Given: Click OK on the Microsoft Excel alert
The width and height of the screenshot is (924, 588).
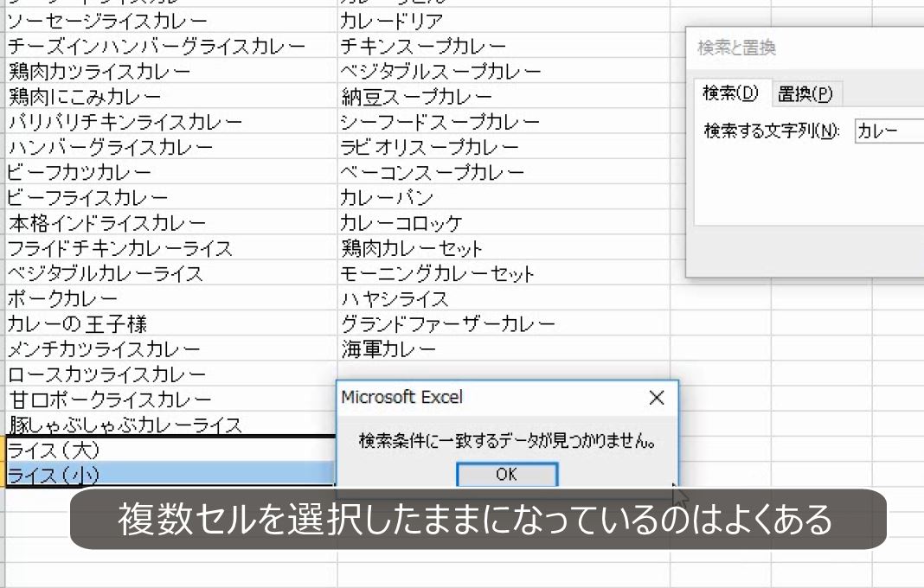Looking at the screenshot, I should coord(507,474).
